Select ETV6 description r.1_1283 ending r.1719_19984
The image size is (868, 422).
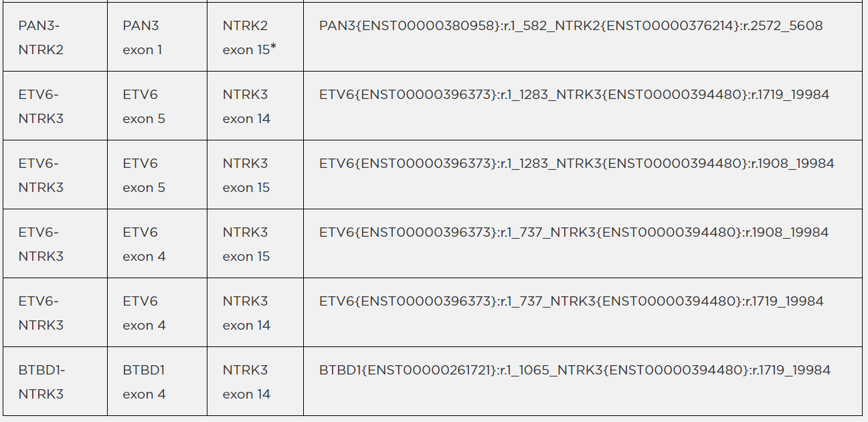pyautogui.click(x=574, y=95)
